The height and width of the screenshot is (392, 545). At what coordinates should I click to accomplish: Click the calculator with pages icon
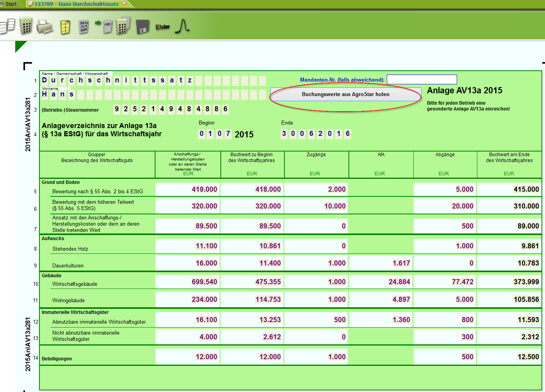tap(123, 26)
